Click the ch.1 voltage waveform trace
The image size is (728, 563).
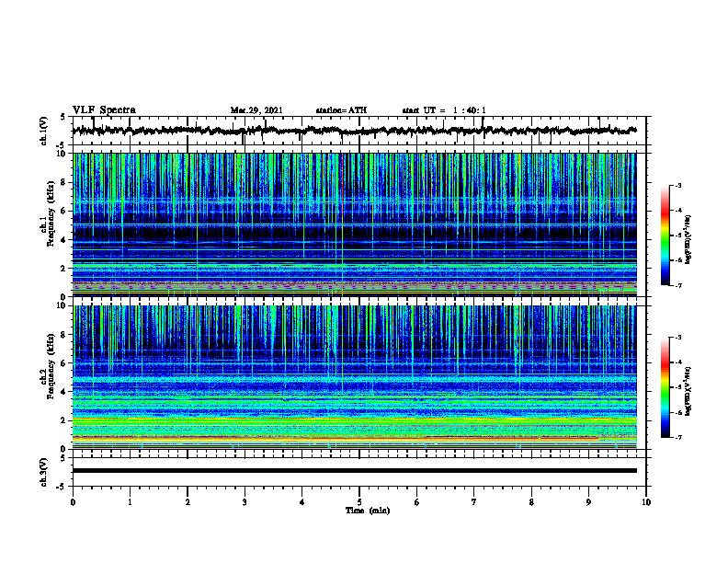pos(355,131)
